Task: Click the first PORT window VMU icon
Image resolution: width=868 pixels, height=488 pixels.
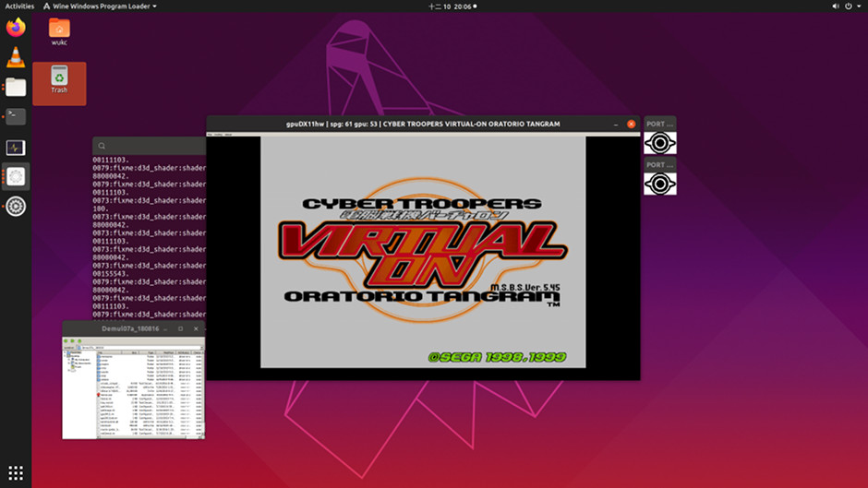Action: pos(660,143)
